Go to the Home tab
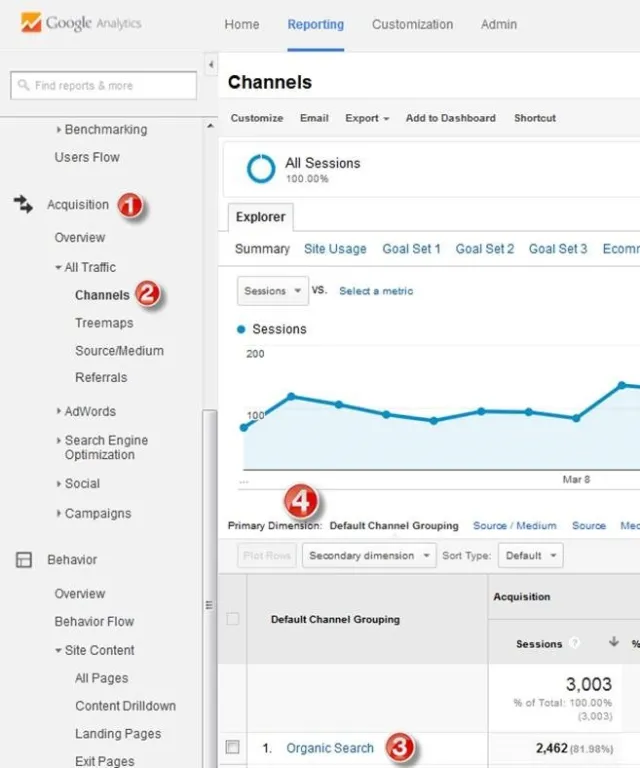640x768 pixels. (242, 24)
